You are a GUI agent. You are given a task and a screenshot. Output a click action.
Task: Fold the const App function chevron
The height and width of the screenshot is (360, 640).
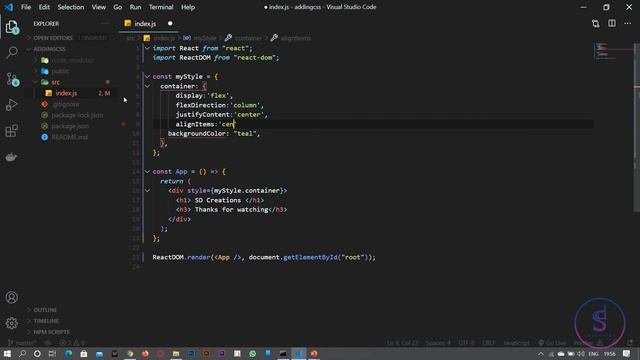[147, 171]
